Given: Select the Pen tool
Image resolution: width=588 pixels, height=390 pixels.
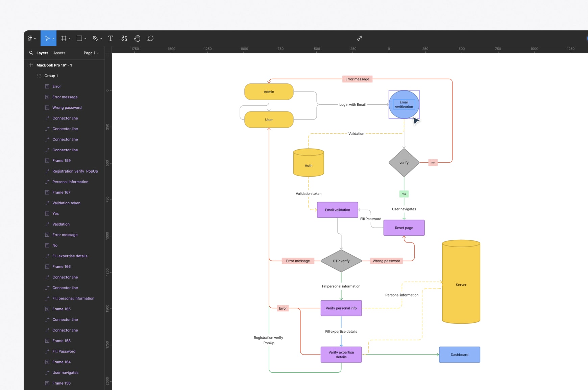Looking at the screenshot, I should (x=95, y=38).
